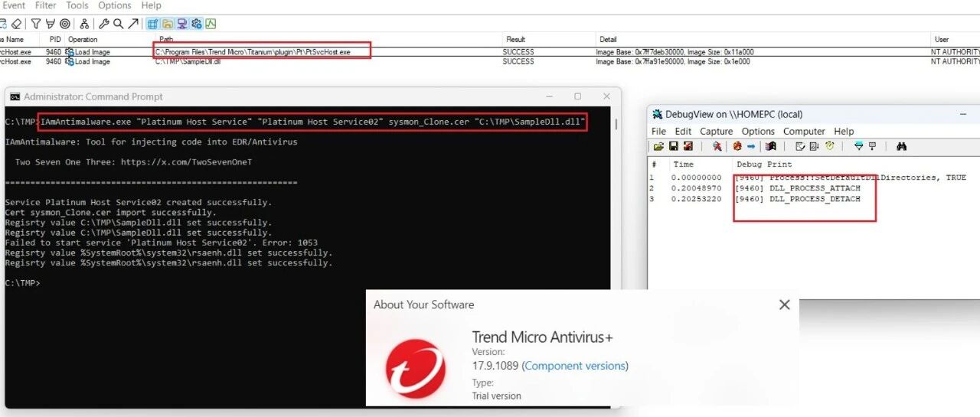Image resolution: width=980 pixels, height=417 pixels.
Task: Toggle Show Profiling Events in Process Monitor
Action: [211, 24]
